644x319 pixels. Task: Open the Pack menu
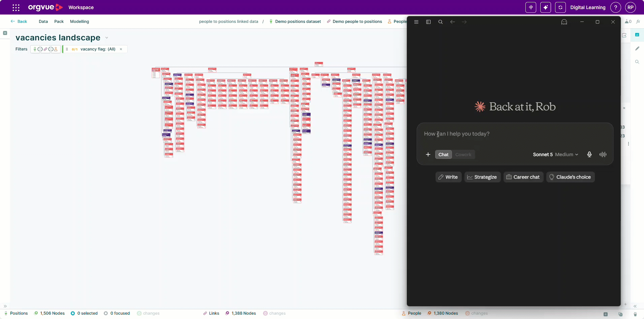point(59,22)
